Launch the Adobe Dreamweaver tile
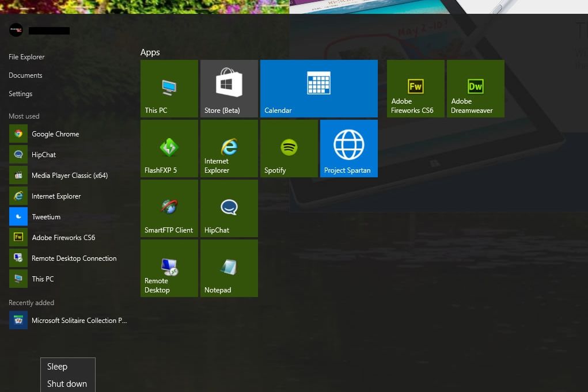The height and width of the screenshot is (392, 588). tap(476, 89)
